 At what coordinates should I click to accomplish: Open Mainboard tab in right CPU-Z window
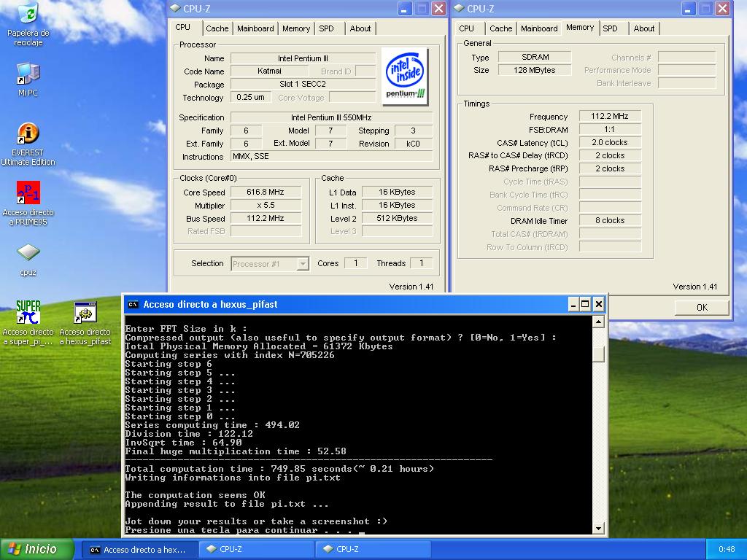539,28
